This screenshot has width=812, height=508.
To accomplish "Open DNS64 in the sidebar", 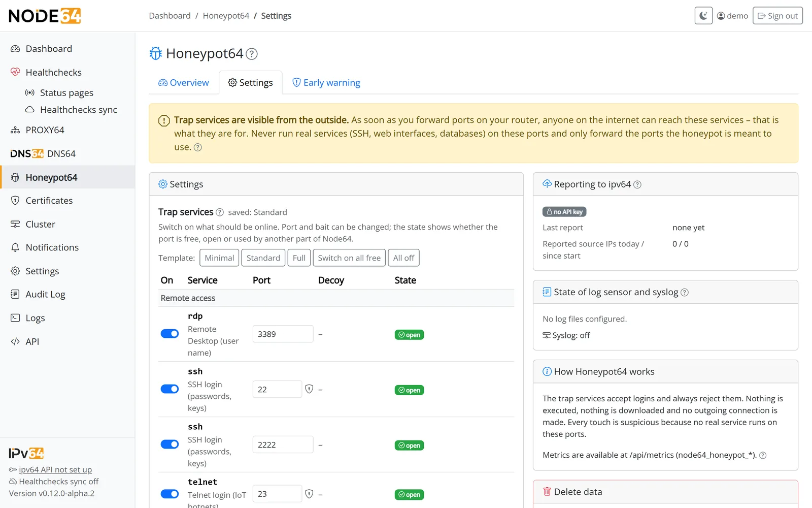I will [x=67, y=153].
